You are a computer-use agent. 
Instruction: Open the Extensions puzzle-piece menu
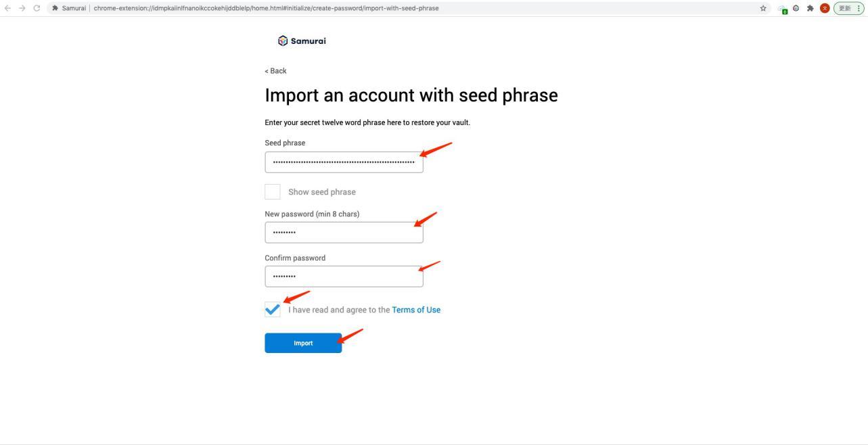pyautogui.click(x=810, y=8)
